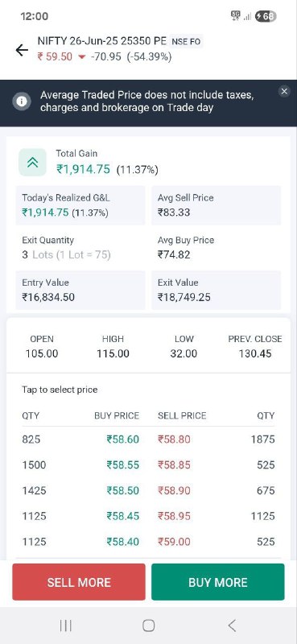Open Android recent apps button
The width and height of the screenshot is (297, 644).
coord(66,625)
